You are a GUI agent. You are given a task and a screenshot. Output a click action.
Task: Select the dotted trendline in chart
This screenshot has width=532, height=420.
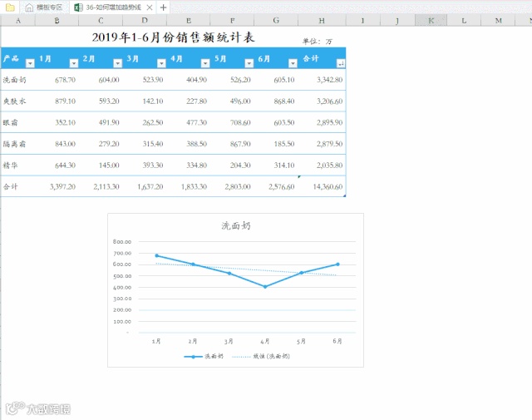[x=246, y=269]
